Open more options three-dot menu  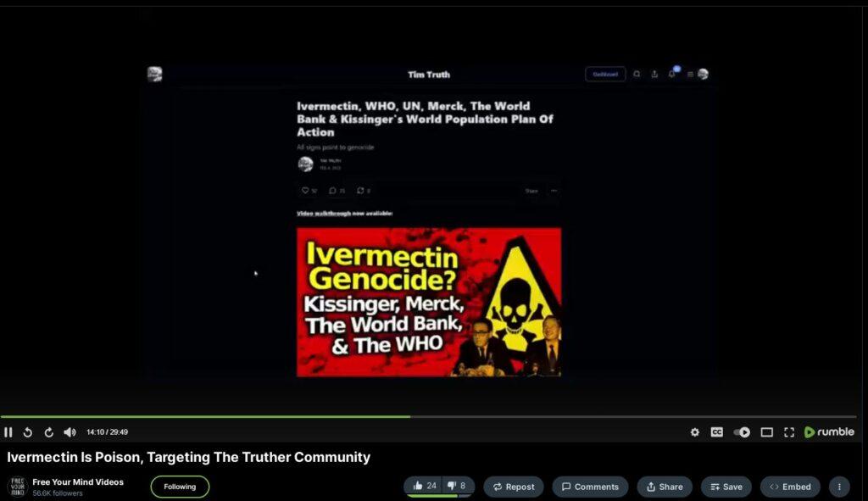pyautogui.click(x=839, y=487)
